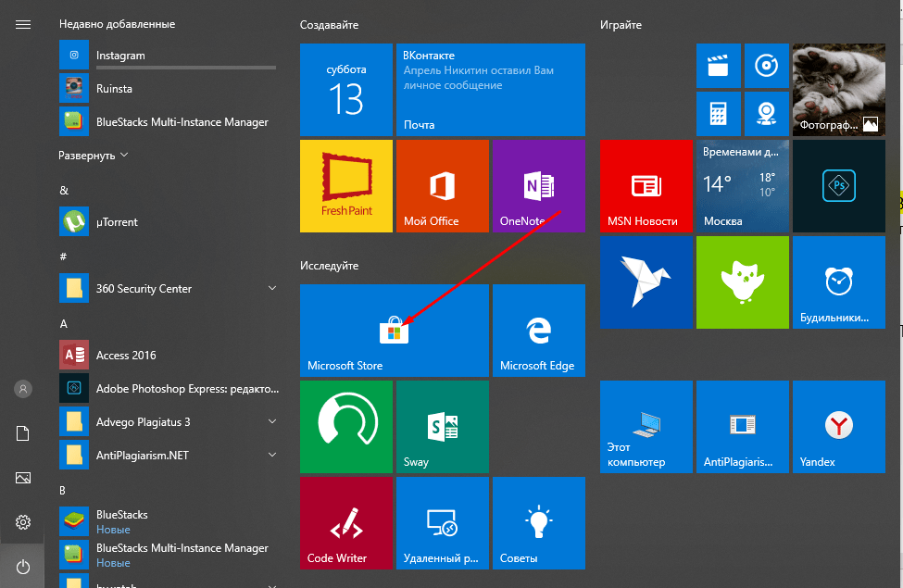Screen dimensions: 903x588
Task: Launch the Duolingo green owl tile
Action: coord(743,282)
